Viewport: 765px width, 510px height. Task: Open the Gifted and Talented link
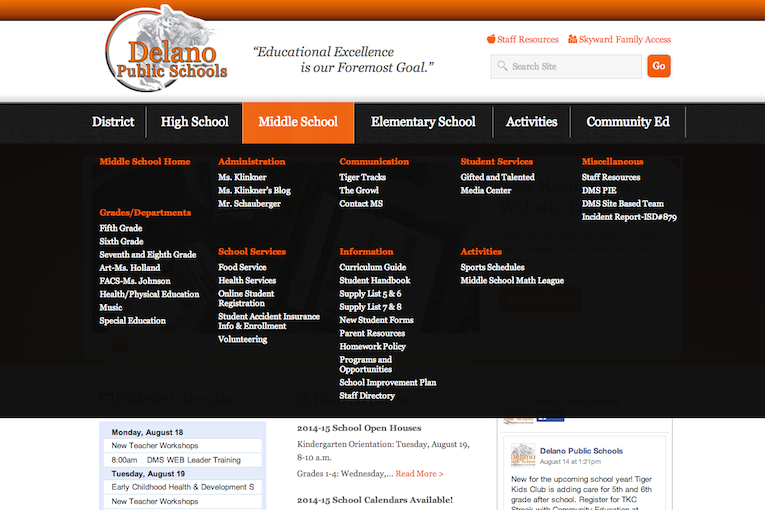497,177
